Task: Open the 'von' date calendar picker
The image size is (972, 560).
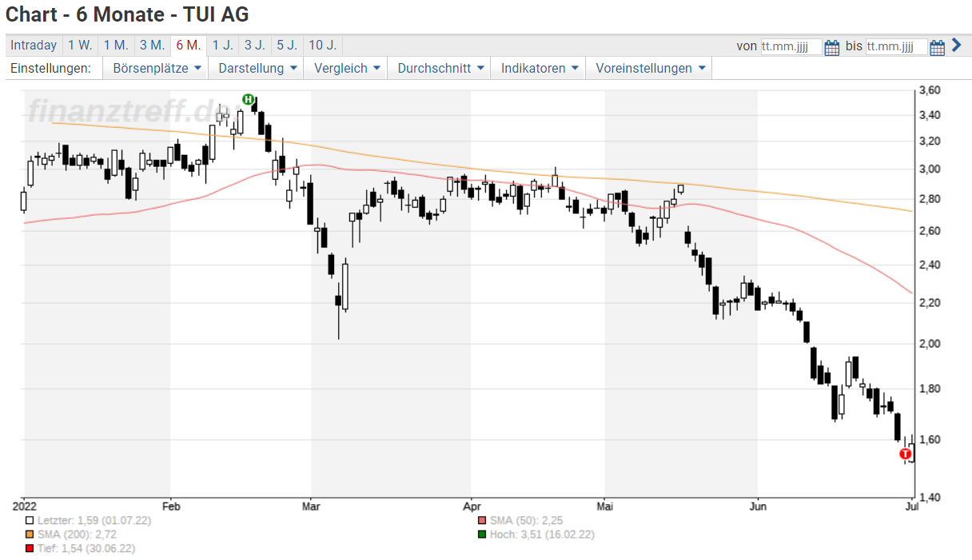Action: click(831, 46)
